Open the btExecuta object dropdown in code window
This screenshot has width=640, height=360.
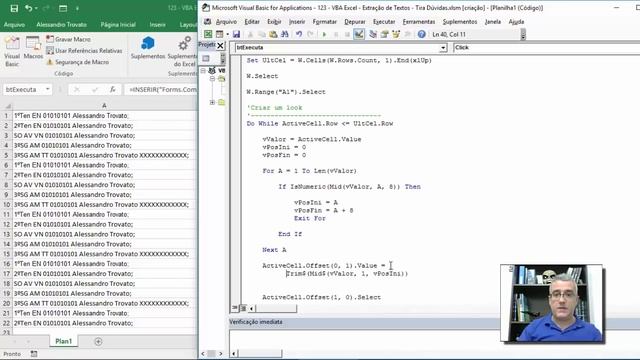point(443,48)
